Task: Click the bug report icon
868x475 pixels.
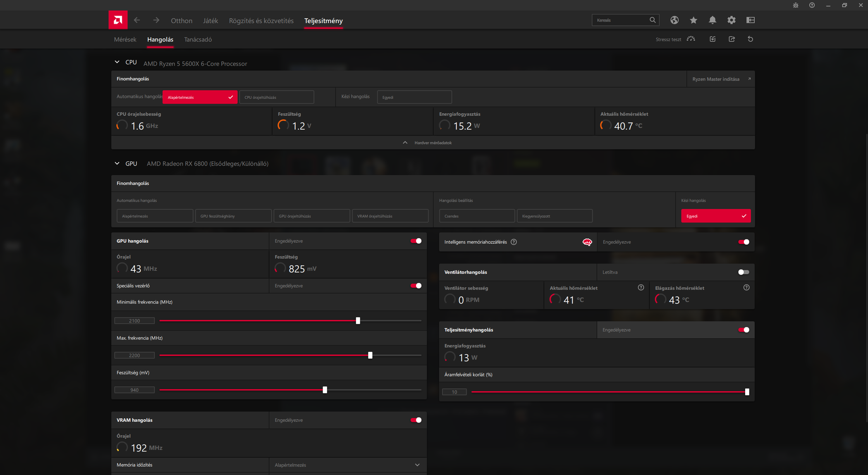Action: pos(796,5)
